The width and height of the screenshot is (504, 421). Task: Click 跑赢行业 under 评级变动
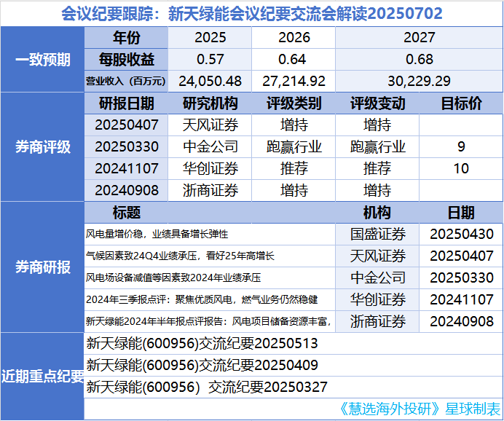pos(377,147)
